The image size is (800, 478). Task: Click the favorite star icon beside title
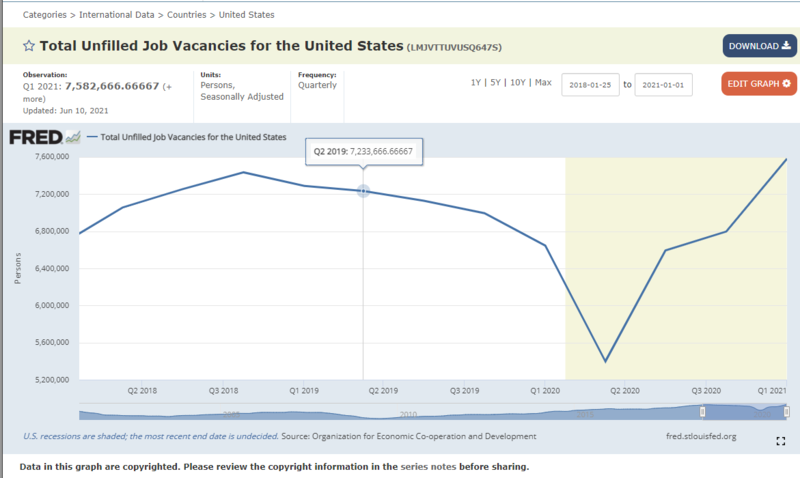pyautogui.click(x=29, y=46)
